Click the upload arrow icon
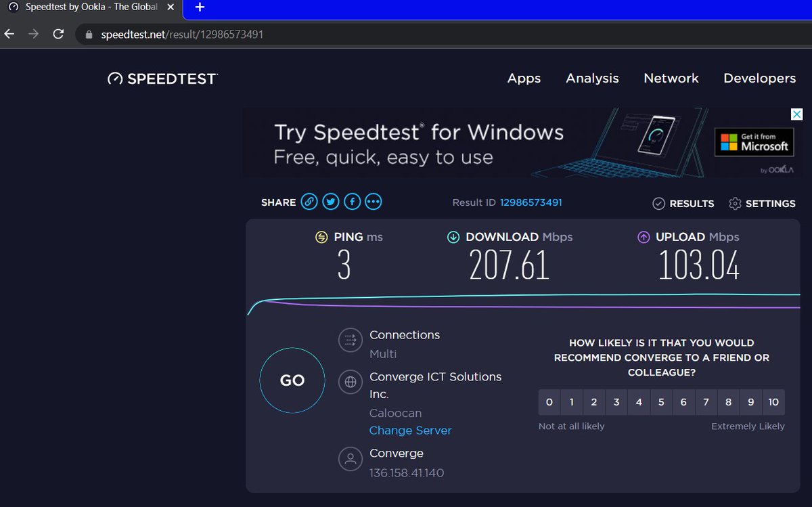This screenshot has height=507, width=812. tap(644, 237)
